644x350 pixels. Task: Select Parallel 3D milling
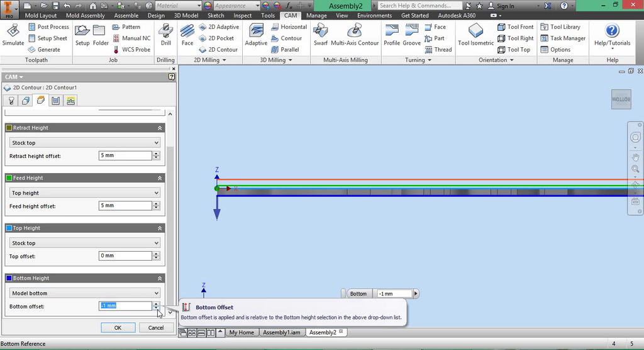click(285, 49)
